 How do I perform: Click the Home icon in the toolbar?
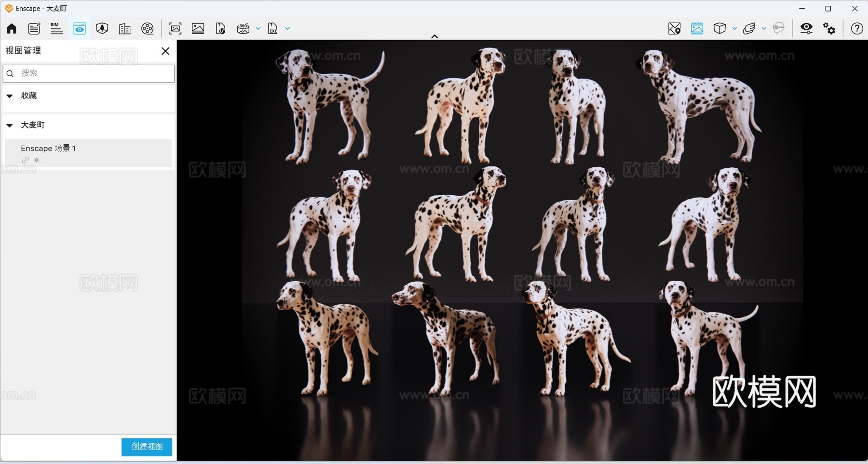[12, 28]
